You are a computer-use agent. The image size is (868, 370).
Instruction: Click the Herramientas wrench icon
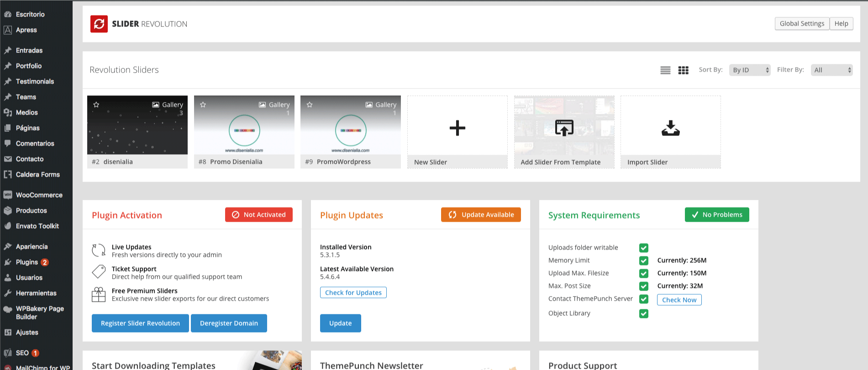click(8, 293)
